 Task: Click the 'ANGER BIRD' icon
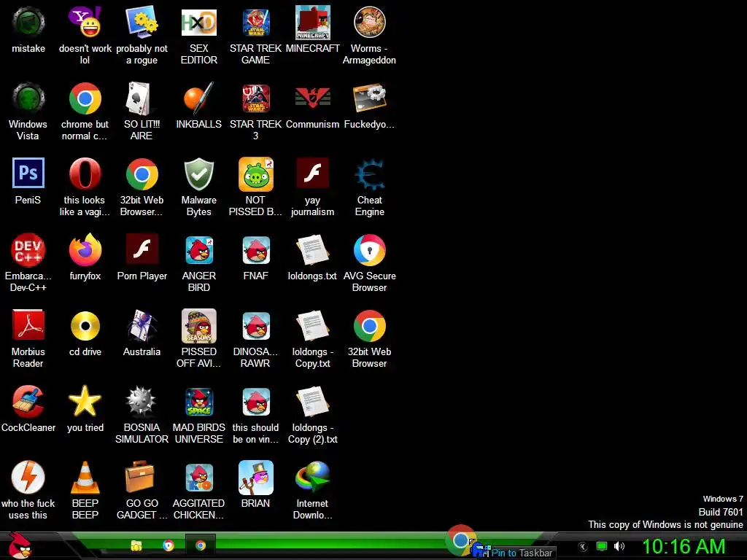click(198, 250)
